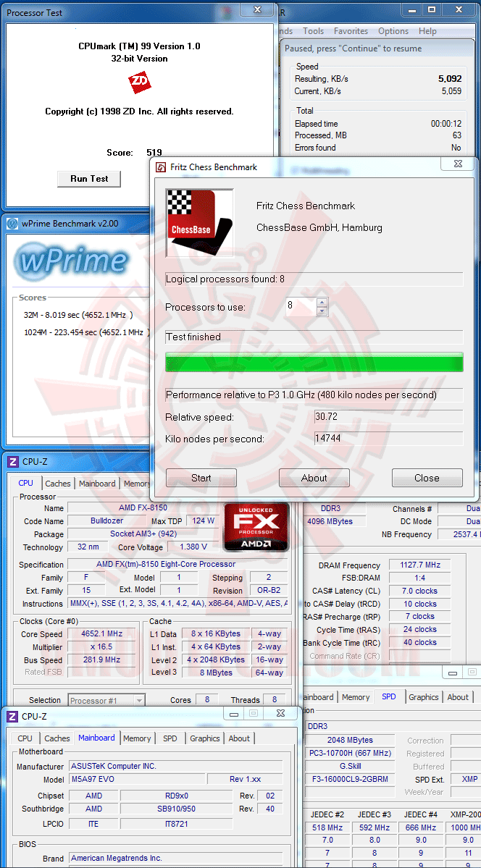Click the Max TDP value 124 W
The image size is (481, 868).
tap(204, 521)
